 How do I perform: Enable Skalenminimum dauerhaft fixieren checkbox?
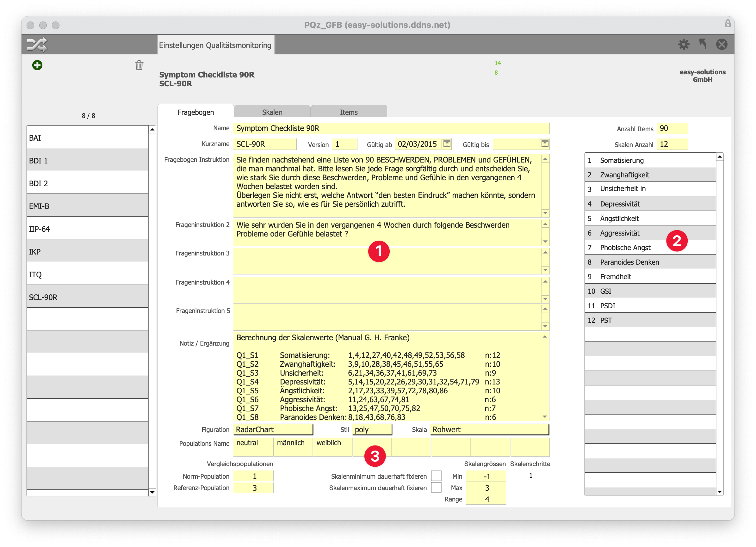[x=436, y=476]
